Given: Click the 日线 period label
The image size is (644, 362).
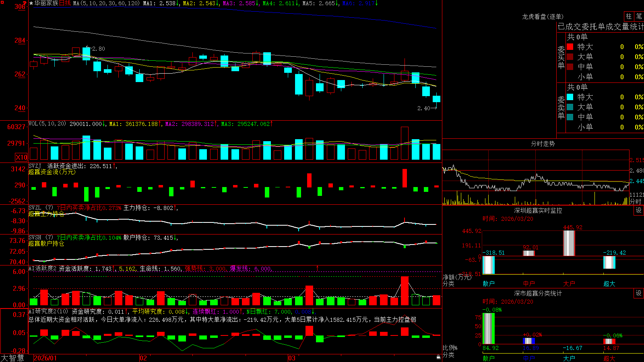Looking at the screenshot, I should [x=65, y=3].
